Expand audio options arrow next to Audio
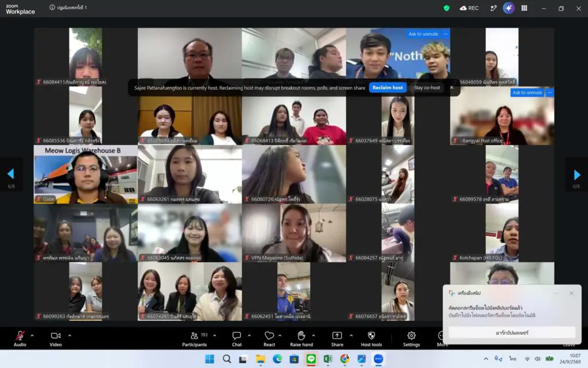The image size is (588, 368). click(x=32, y=335)
